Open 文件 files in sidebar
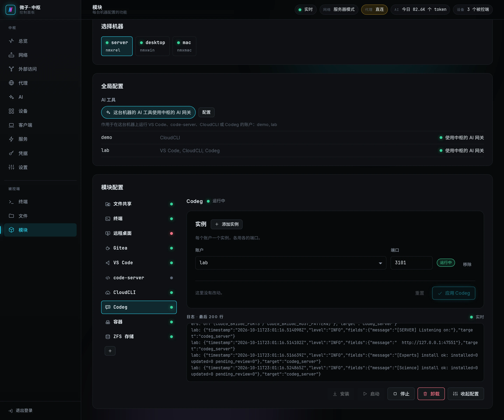 click(40, 216)
